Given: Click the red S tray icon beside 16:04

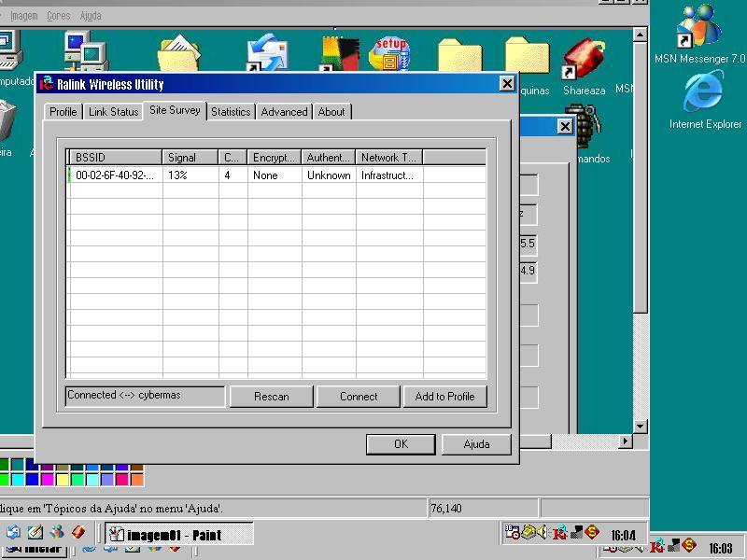Looking at the screenshot, I should 592,532.
